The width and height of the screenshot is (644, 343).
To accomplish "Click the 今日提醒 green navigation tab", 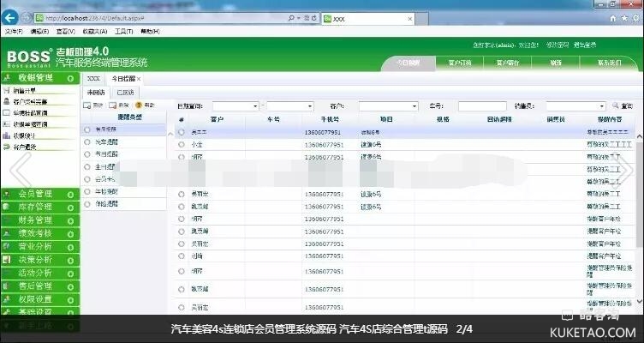I will (408, 63).
